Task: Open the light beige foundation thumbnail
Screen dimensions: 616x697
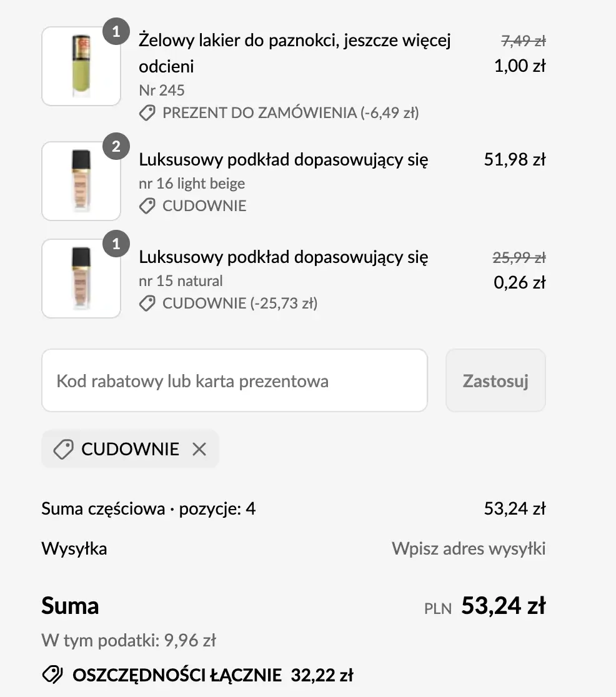Action: point(81,181)
